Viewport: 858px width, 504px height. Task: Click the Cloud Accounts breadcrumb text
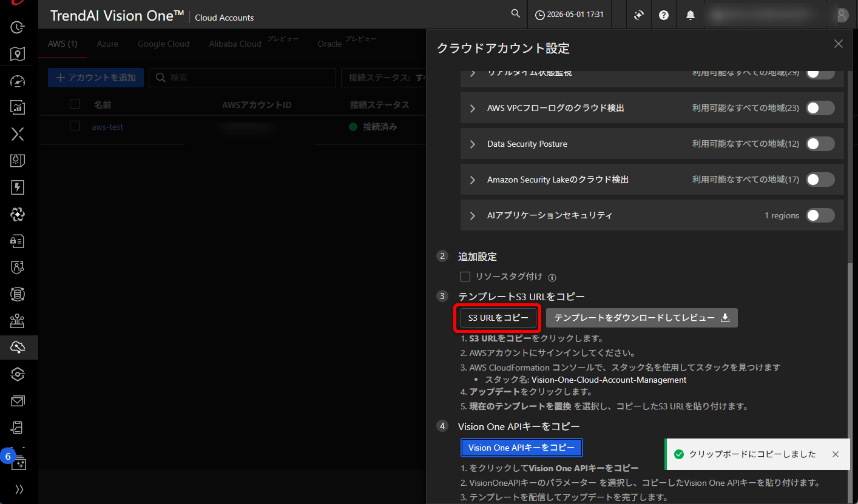[x=225, y=18]
